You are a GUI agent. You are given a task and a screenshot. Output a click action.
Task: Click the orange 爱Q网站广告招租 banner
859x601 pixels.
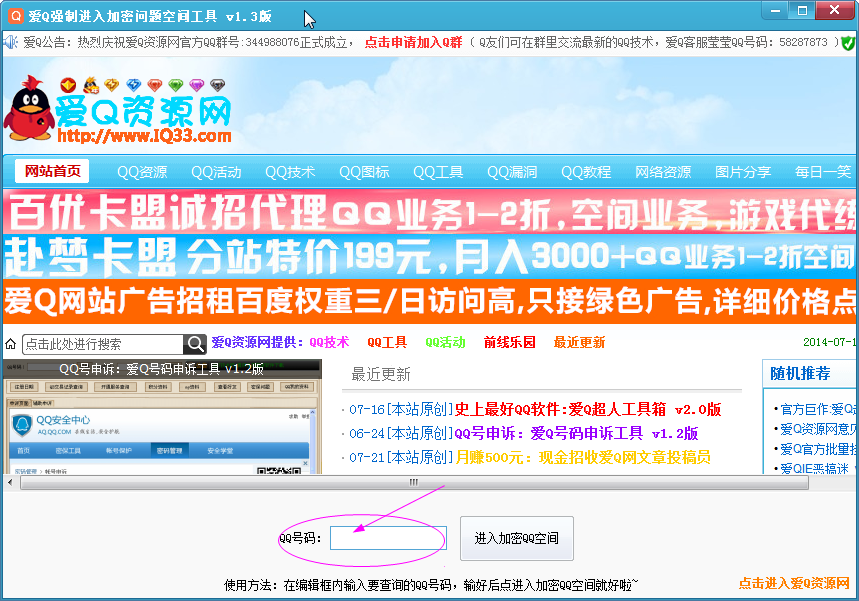coord(430,301)
